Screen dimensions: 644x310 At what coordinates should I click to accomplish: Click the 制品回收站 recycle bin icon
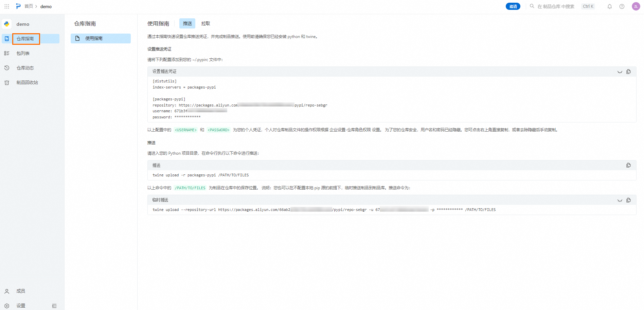[x=7, y=82]
